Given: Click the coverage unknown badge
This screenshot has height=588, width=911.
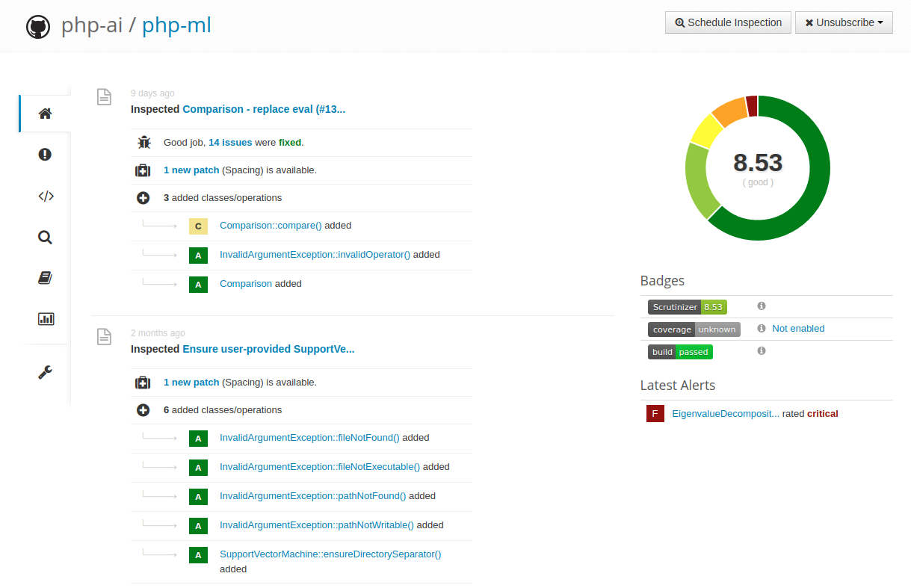Looking at the screenshot, I should (x=694, y=329).
